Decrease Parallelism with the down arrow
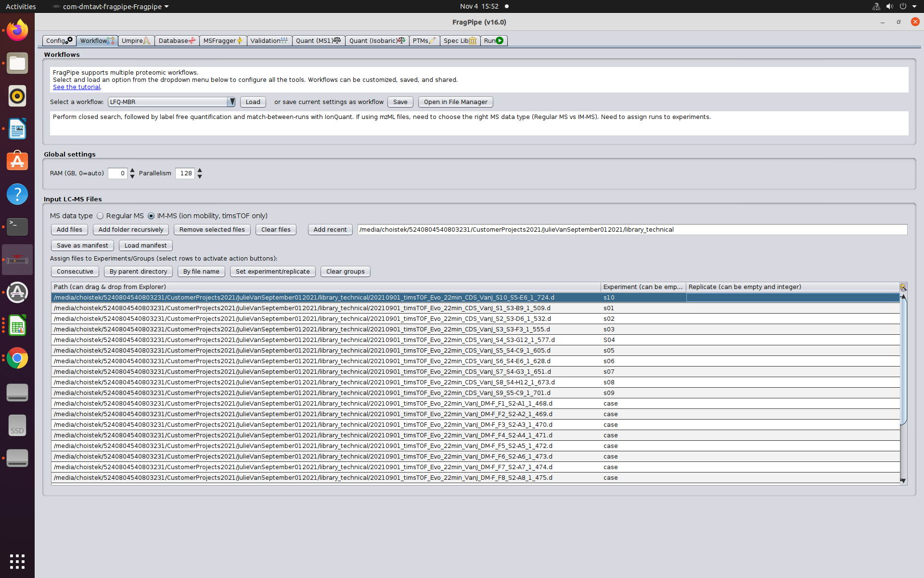The width and height of the screenshot is (924, 578). pos(200,177)
